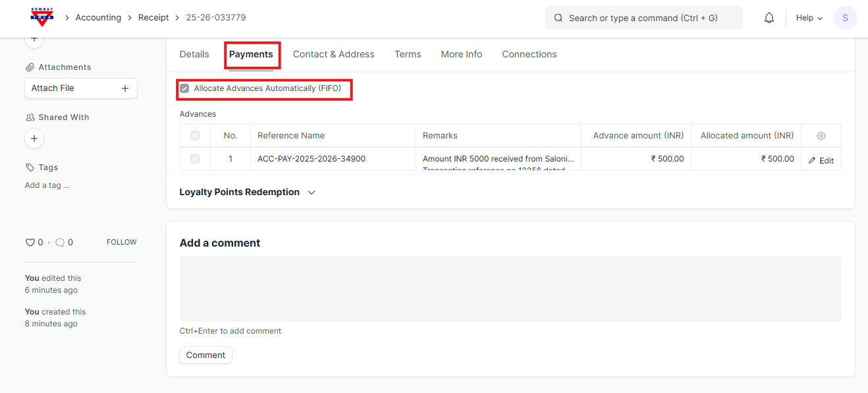868x393 pixels.
Task: Click the grid settings gear icon
Action: tap(821, 136)
